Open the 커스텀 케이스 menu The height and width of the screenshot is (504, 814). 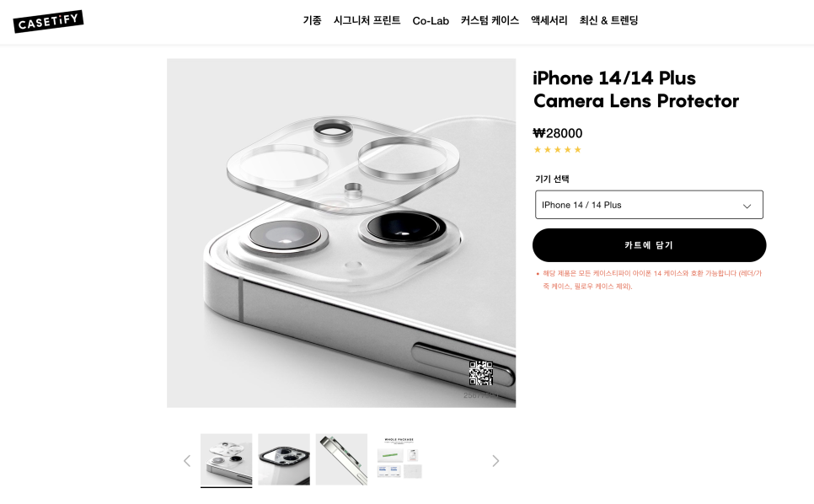[490, 21]
